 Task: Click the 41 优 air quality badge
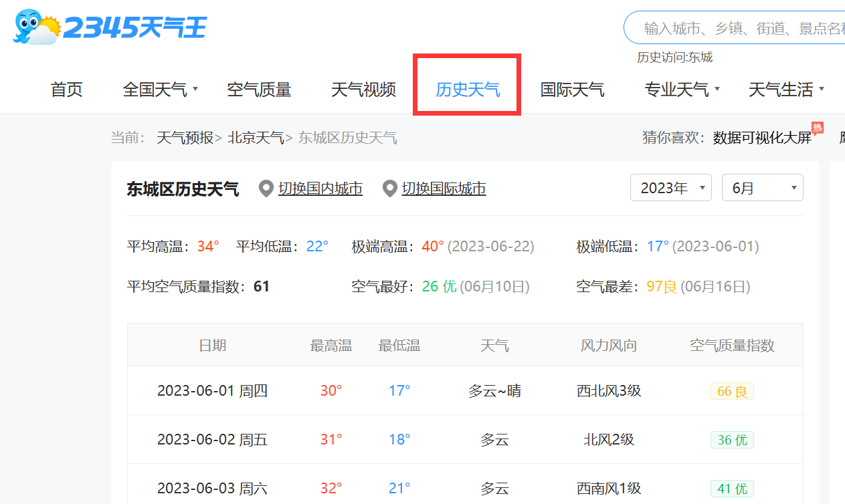732,489
